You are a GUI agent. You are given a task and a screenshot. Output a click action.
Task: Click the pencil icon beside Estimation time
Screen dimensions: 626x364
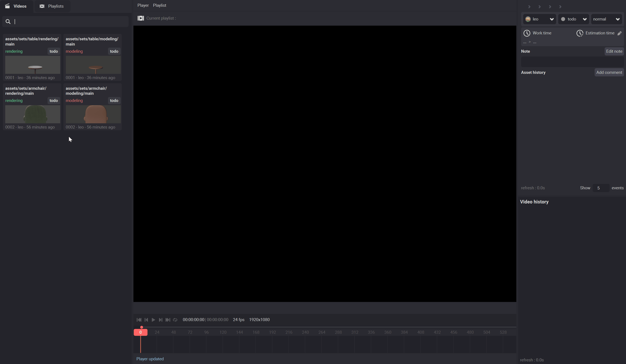tap(619, 33)
